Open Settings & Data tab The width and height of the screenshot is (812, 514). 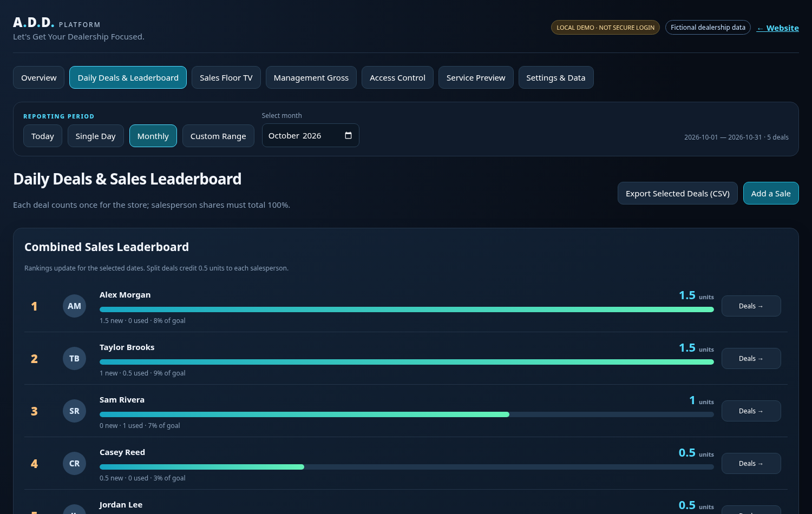tap(556, 77)
